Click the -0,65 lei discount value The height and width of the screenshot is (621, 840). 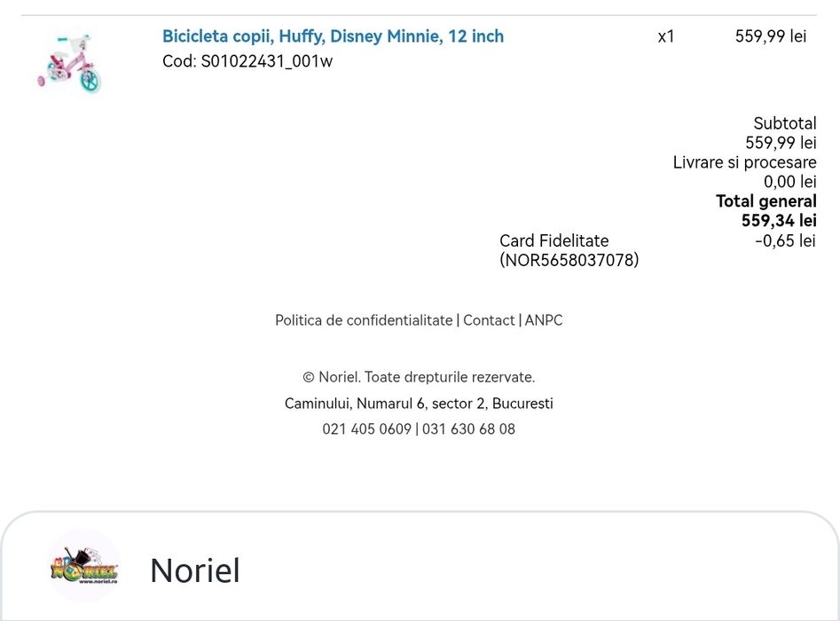tap(785, 240)
